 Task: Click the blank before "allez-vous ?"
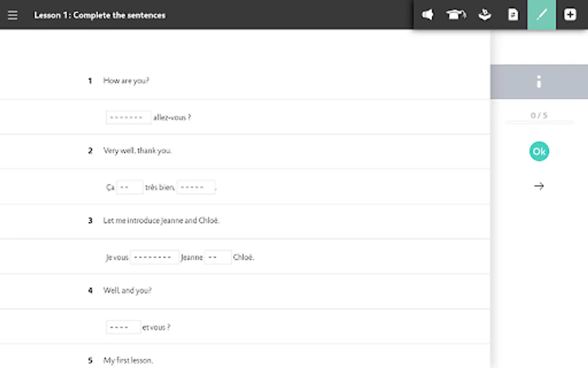128,118
